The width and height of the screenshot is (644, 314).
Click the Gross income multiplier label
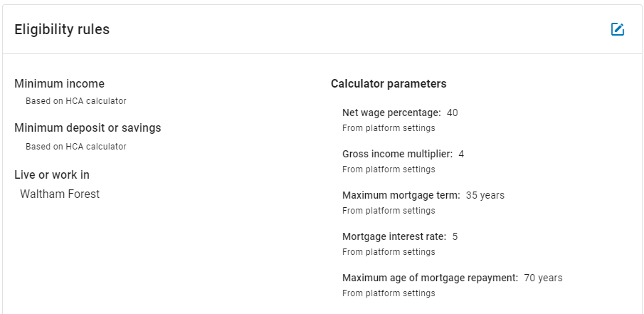pos(397,154)
